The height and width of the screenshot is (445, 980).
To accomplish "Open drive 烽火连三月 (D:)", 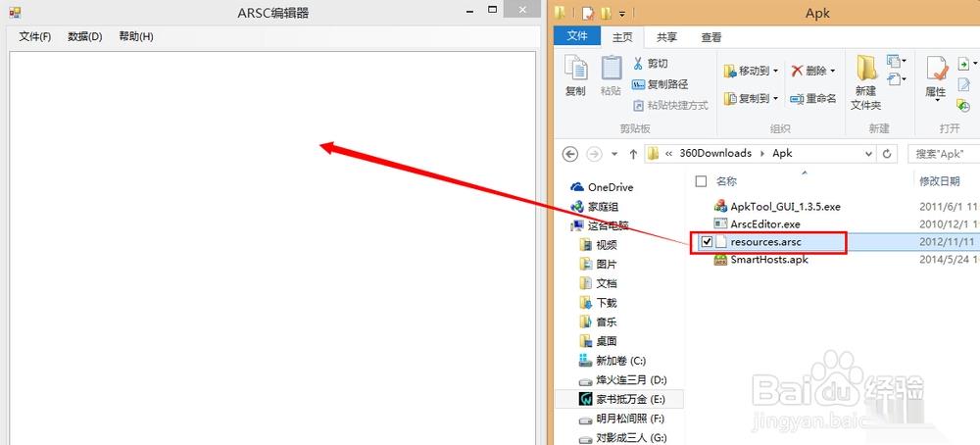I will tap(623, 380).
